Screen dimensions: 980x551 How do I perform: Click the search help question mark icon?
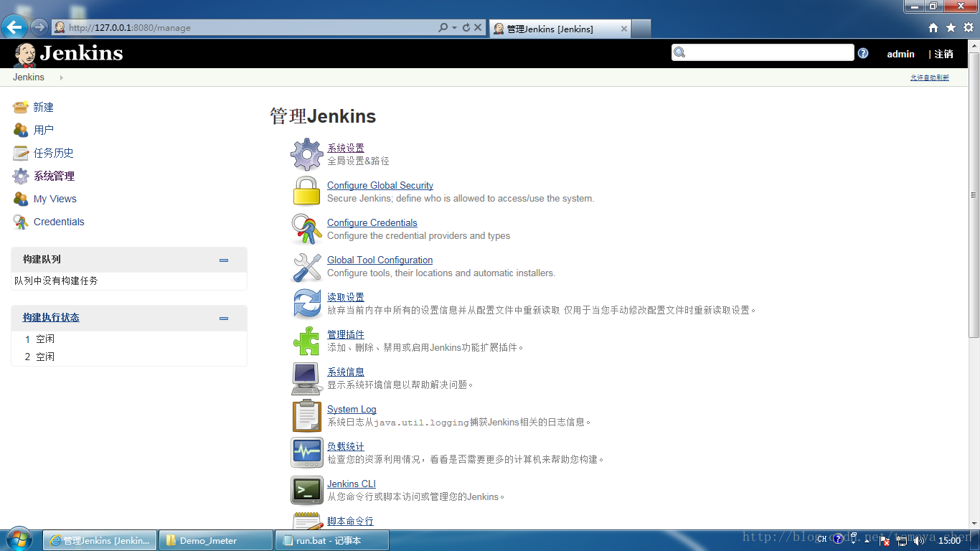pos(863,53)
